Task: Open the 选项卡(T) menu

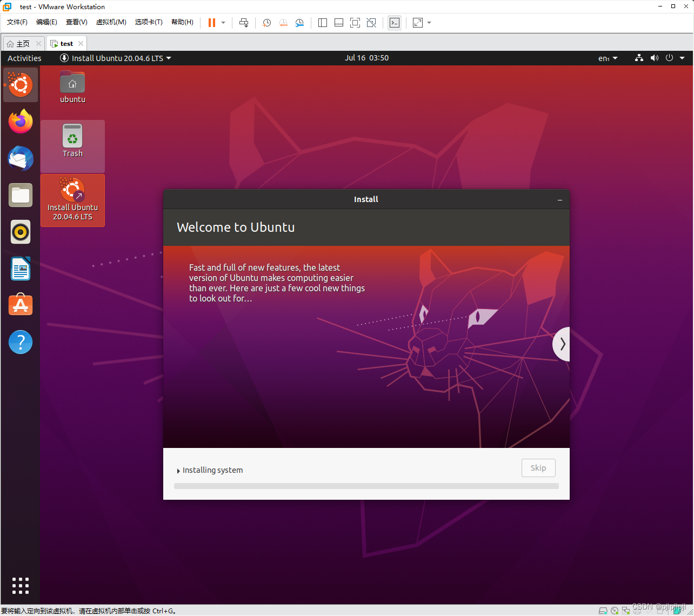Action: pos(149,22)
